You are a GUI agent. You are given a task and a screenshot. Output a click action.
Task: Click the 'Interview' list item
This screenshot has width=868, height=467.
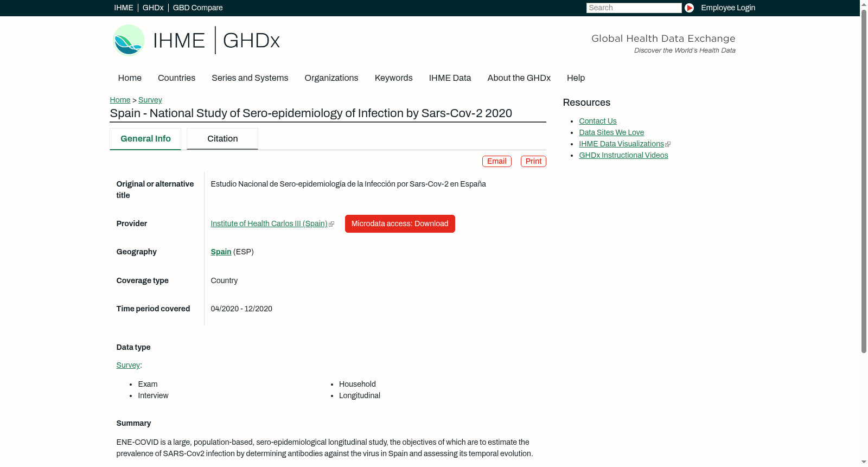pyautogui.click(x=153, y=395)
